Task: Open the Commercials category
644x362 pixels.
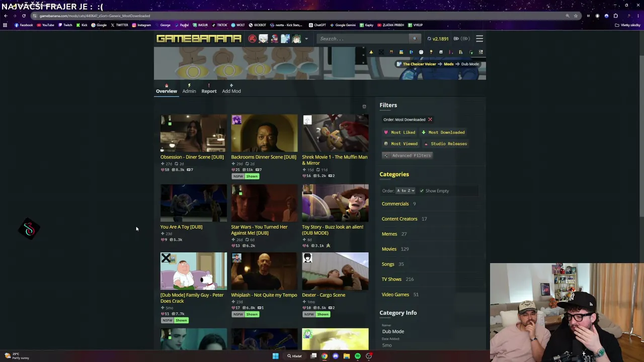Action: (x=395, y=204)
